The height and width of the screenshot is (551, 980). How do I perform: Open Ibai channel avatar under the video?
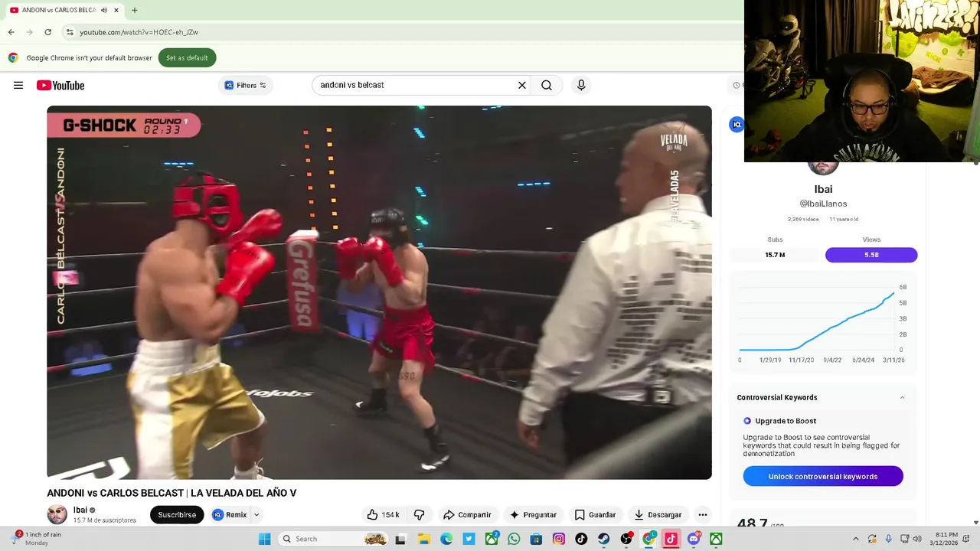(57, 514)
